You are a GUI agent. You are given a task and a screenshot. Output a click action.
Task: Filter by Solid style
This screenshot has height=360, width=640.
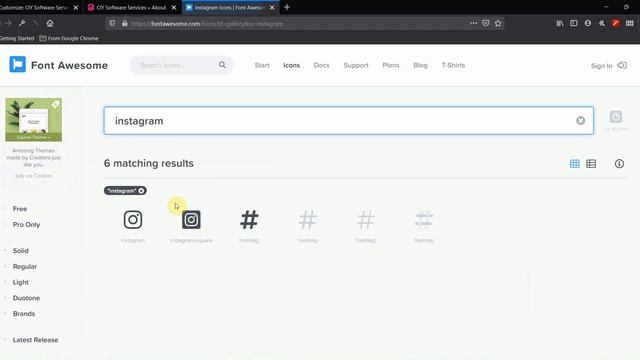coord(20,251)
